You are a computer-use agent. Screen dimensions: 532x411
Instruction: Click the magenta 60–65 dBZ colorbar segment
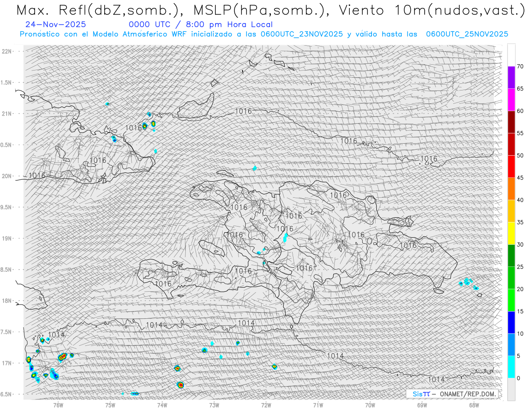pos(511,100)
